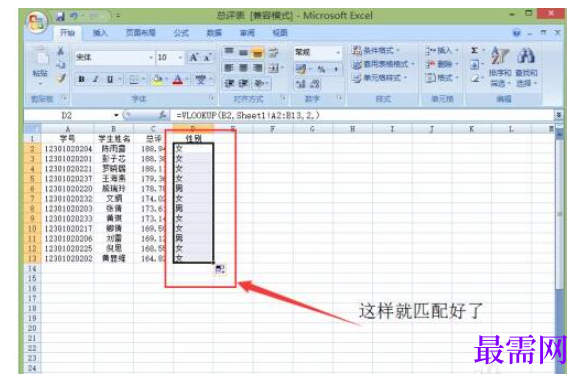
Task: Click the wrap text icon
Action: coord(273,52)
